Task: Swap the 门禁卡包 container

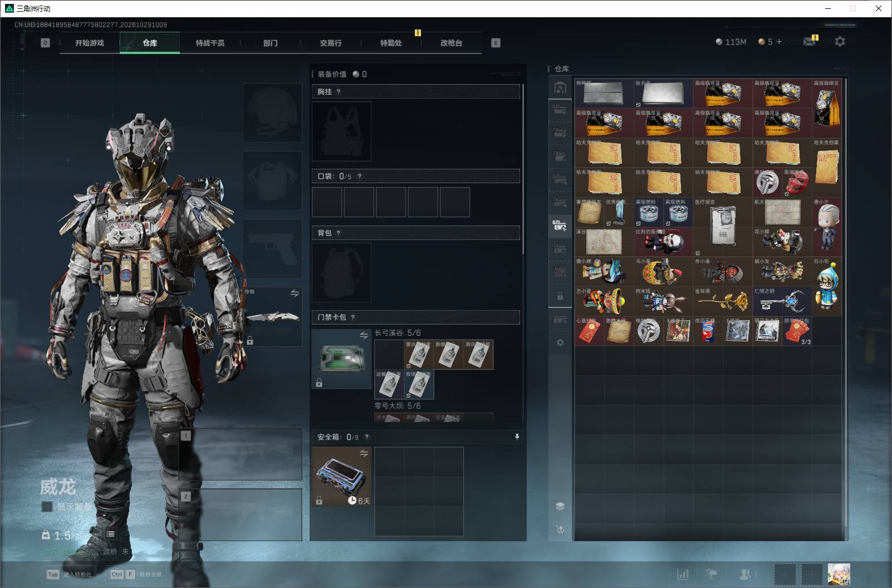Action: (364, 335)
